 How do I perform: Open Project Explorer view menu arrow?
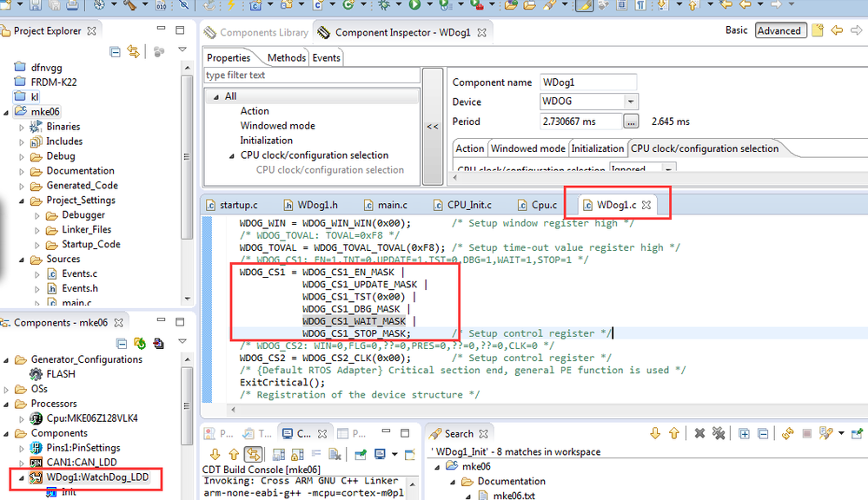click(182, 49)
